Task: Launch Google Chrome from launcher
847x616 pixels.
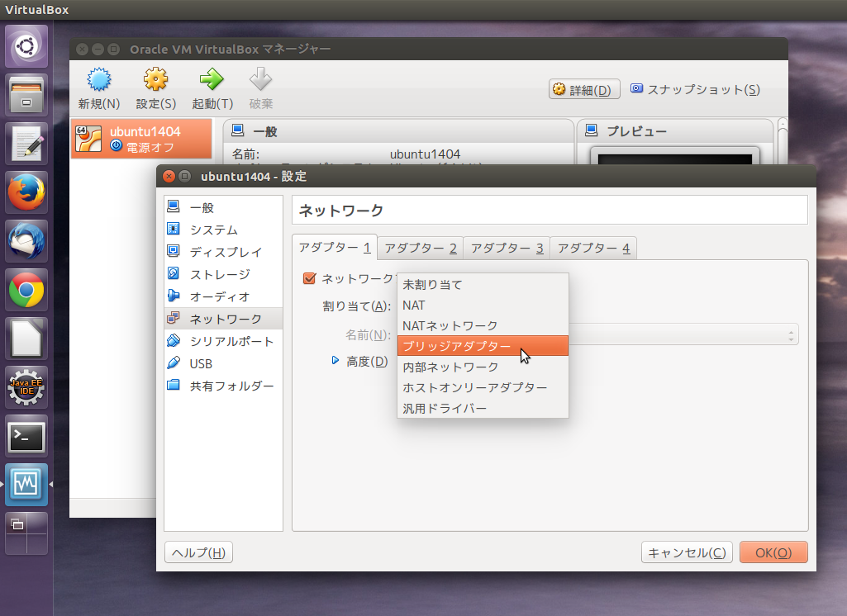Action: click(x=26, y=290)
